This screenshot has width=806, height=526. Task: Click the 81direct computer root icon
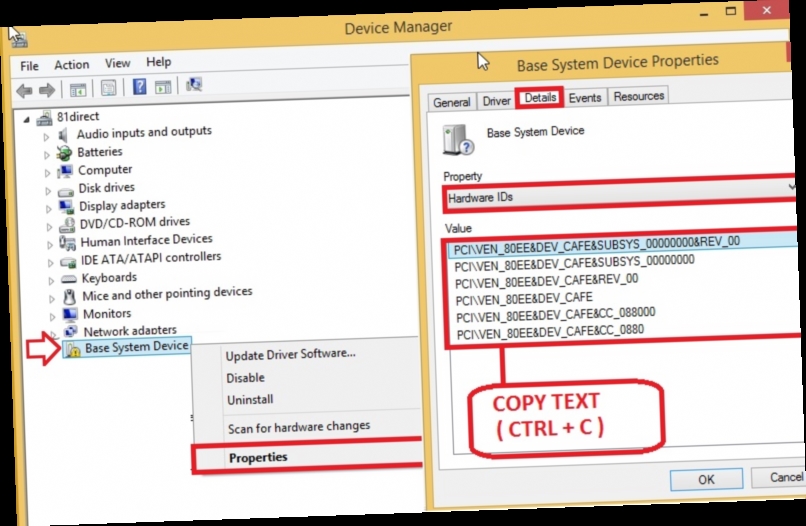[x=45, y=118]
